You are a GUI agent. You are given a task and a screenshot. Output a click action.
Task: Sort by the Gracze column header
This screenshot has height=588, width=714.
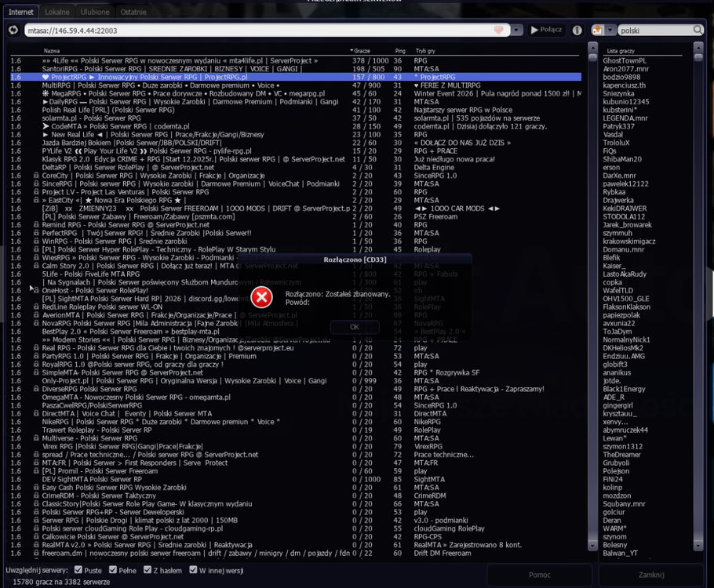pyautogui.click(x=360, y=51)
